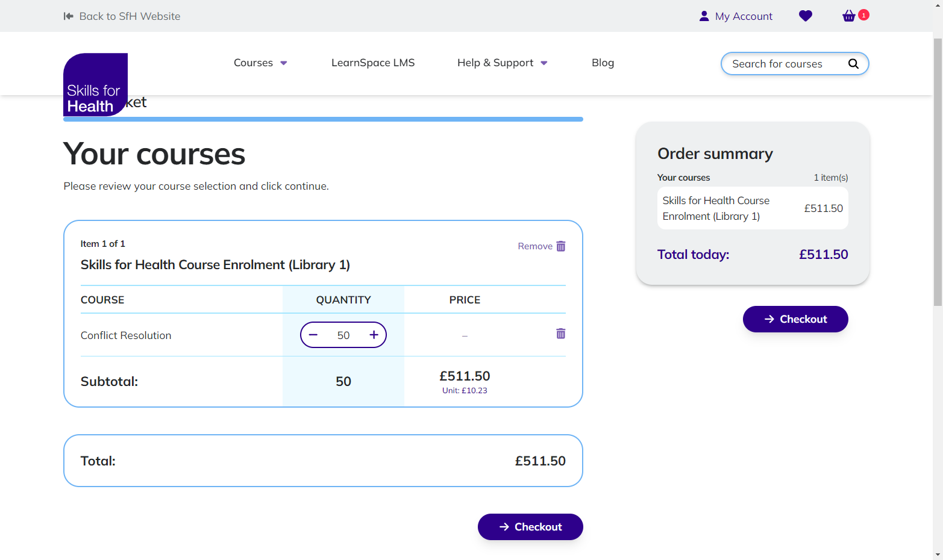This screenshot has width=943, height=560.
Task: Click the QUANTITY column header
Action: [x=343, y=300]
